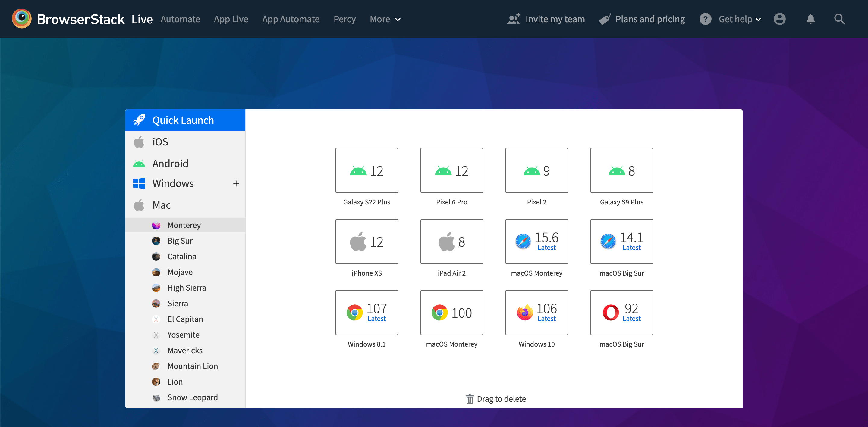This screenshot has width=868, height=427.
Task: Expand Windows versions using the plus control
Action: click(x=236, y=183)
